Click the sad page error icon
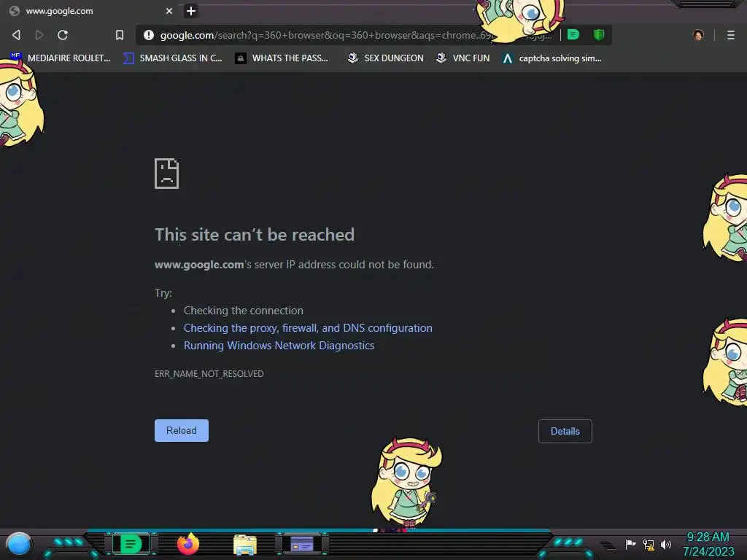 (167, 174)
